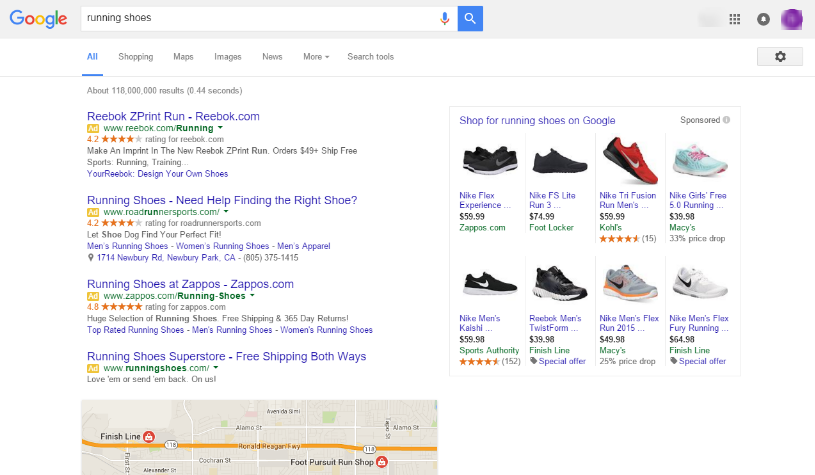Expand the More dropdown menu

316,57
